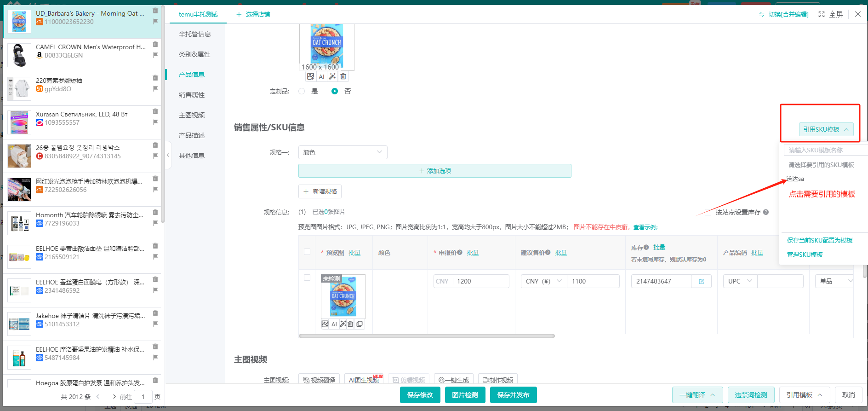Viewport: 868px width, 411px height.
Task: Click 新增规格 button
Action: point(320,191)
